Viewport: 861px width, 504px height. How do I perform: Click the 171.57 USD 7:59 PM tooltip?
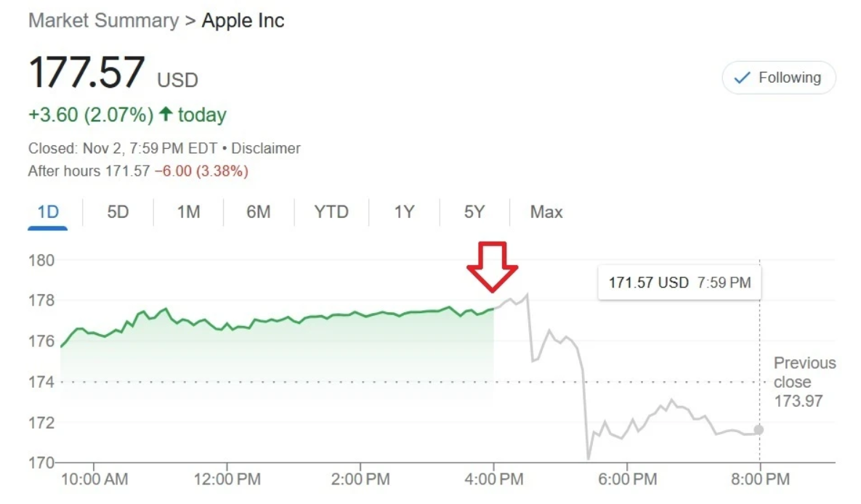tap(679, 283)
